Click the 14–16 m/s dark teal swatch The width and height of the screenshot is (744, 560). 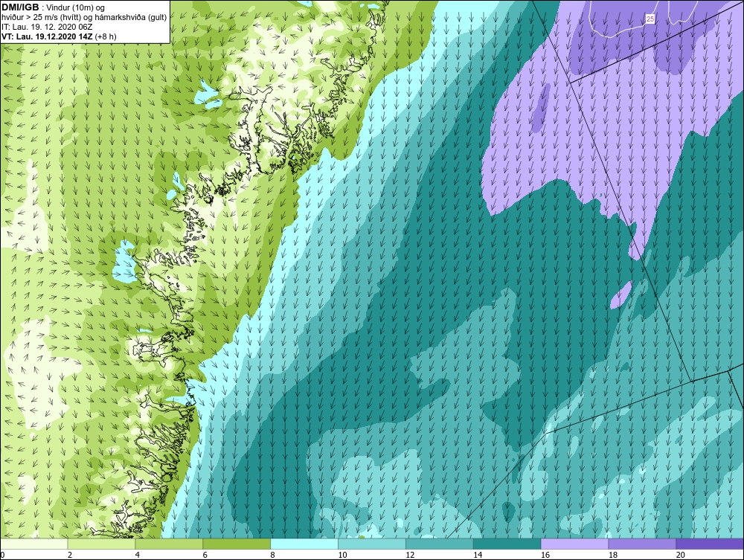click(x=507, y=544)
